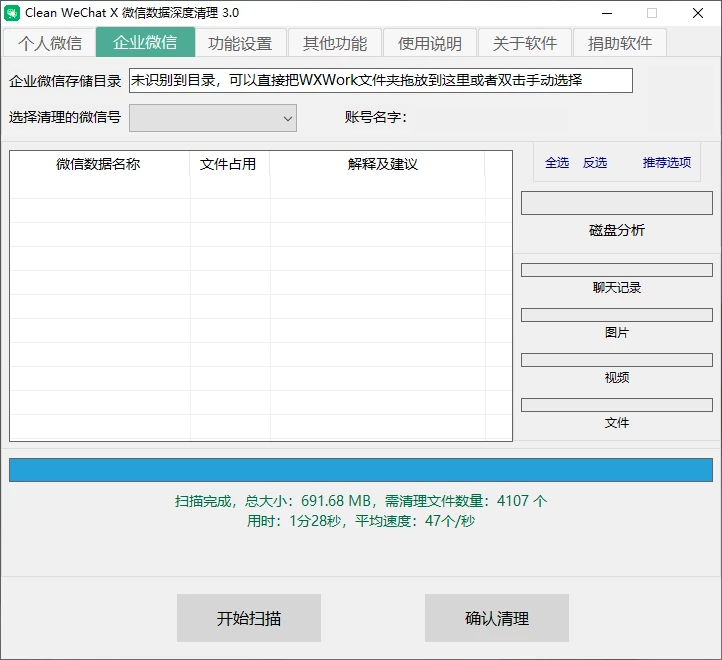Click 反选 to invert selection
Viewport: 722px width, 660px height.
pyautogui.click(x=595, y=163)
